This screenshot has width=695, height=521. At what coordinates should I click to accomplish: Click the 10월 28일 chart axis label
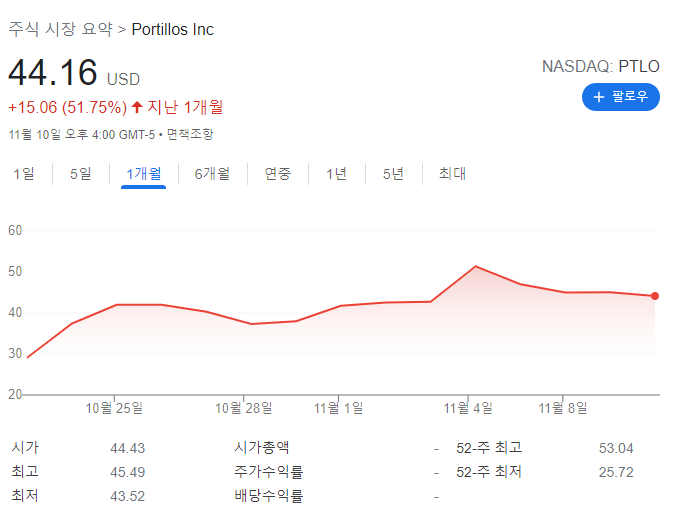click(244, 408)
